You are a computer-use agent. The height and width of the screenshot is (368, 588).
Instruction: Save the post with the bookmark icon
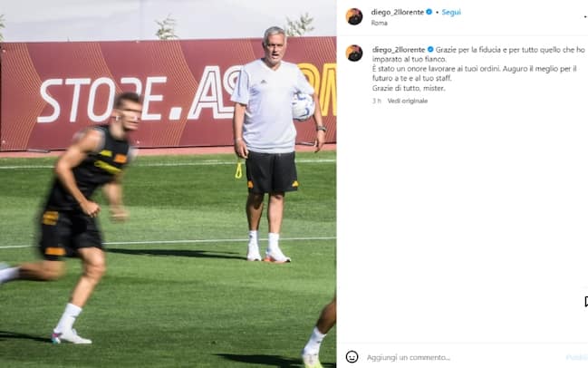tap(586, 301)
